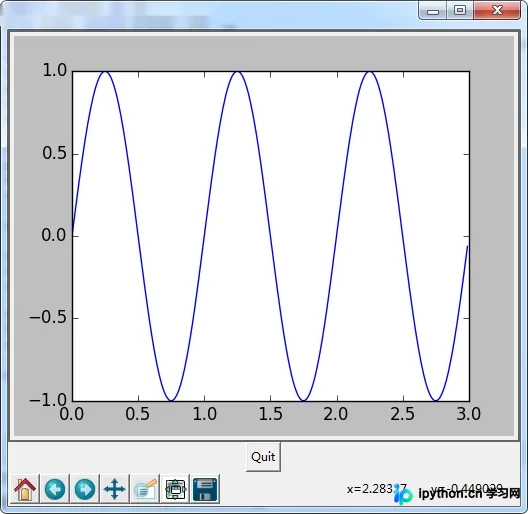Close the plot window
This screenshot has width=528, height=514.
coord(497,10)
